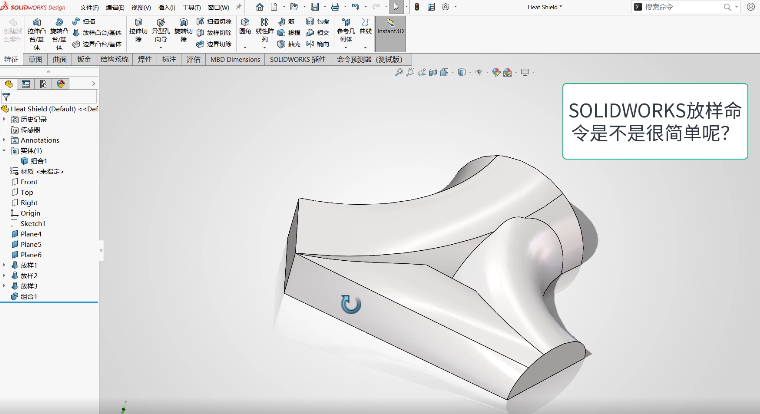Select the Lofted Cut command
This screenshot has height=414, width=760.
[214, 32]
